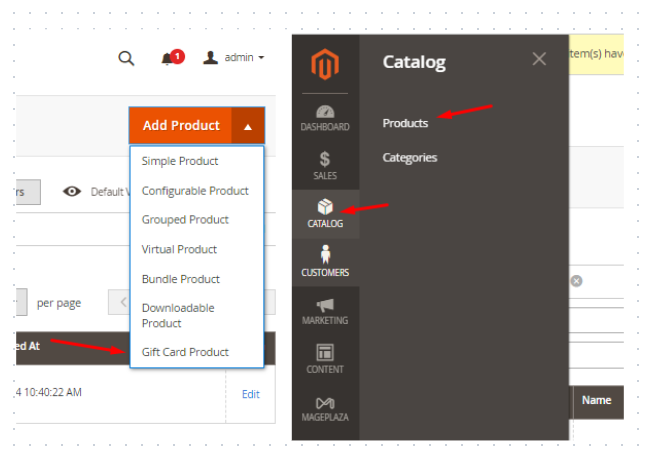Toggle the Default View eye icon
The width and height of the screenshot is (652, 459).
point(72,192)
